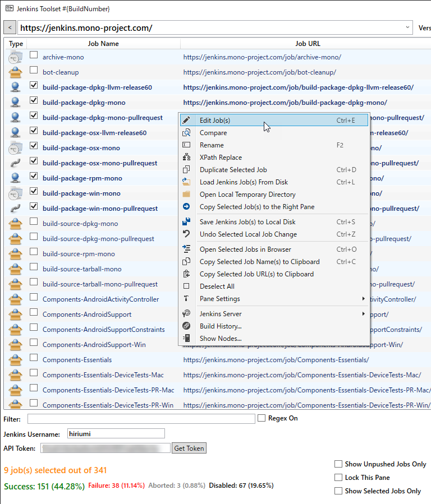Click the type icon for build-package-win-mono

[15, 193]
